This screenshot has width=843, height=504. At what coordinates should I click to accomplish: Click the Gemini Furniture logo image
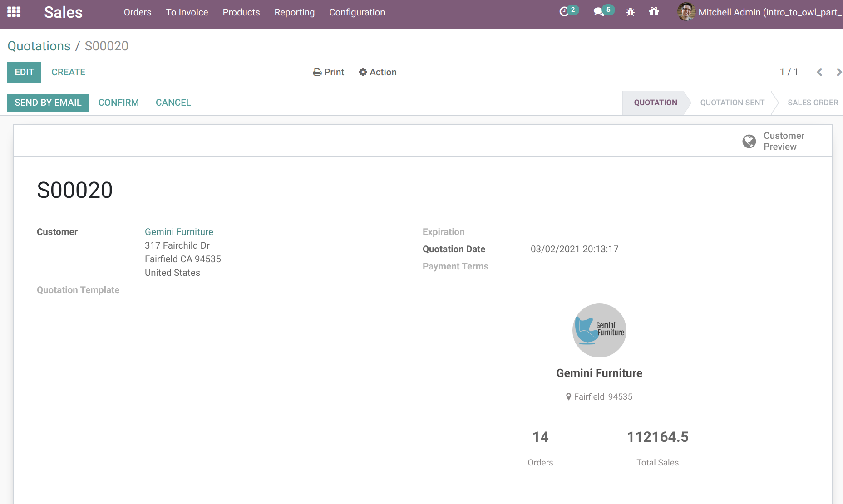(x=599, y=330)
